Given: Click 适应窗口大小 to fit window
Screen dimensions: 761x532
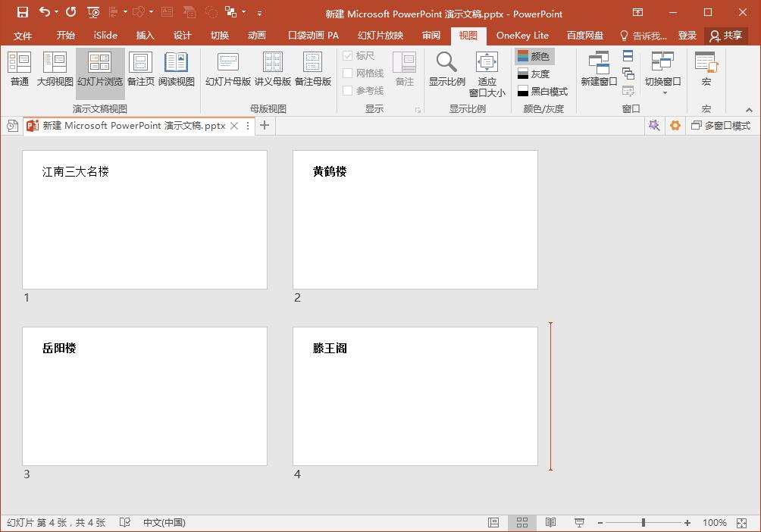Looking at the screenshot, I should pos(487,74).
